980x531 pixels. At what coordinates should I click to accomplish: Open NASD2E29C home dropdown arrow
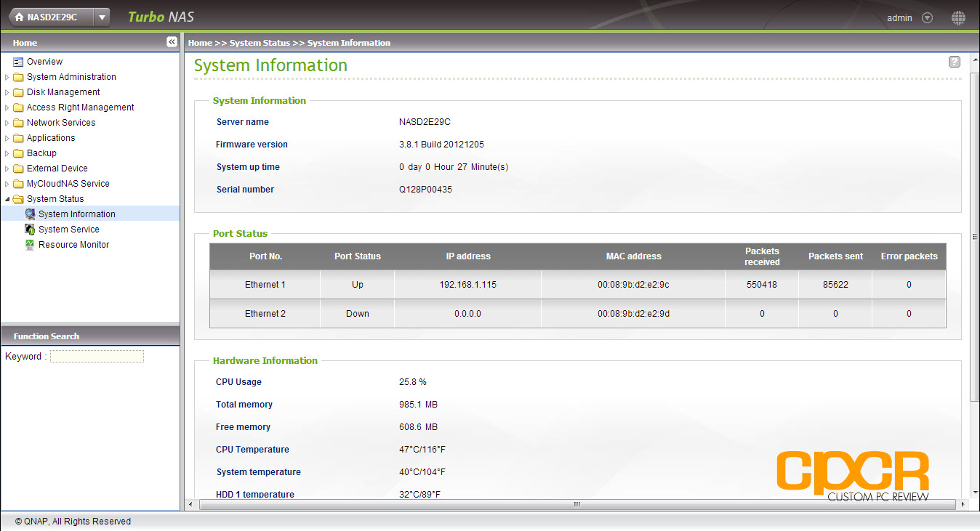click(x=102, y=17)
